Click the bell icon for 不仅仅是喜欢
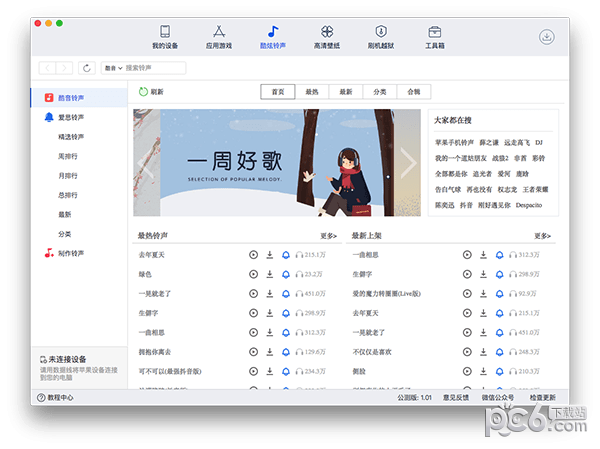This screenshot has height=449, width=600. click(500, 352)
